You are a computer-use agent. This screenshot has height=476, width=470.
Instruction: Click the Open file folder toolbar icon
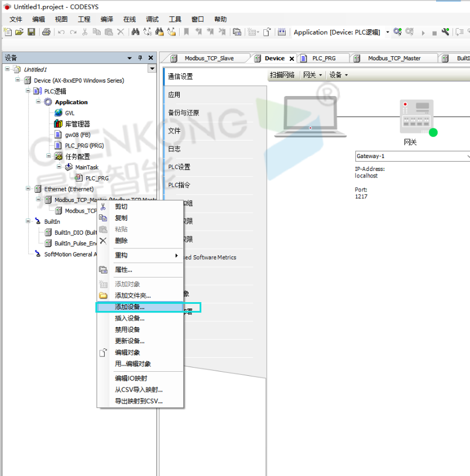19,32
